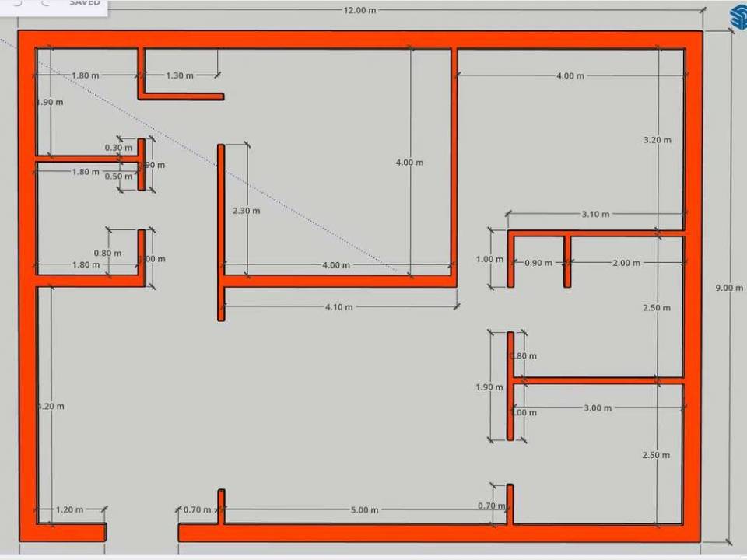Click the SAVED status label

[84, 3]
